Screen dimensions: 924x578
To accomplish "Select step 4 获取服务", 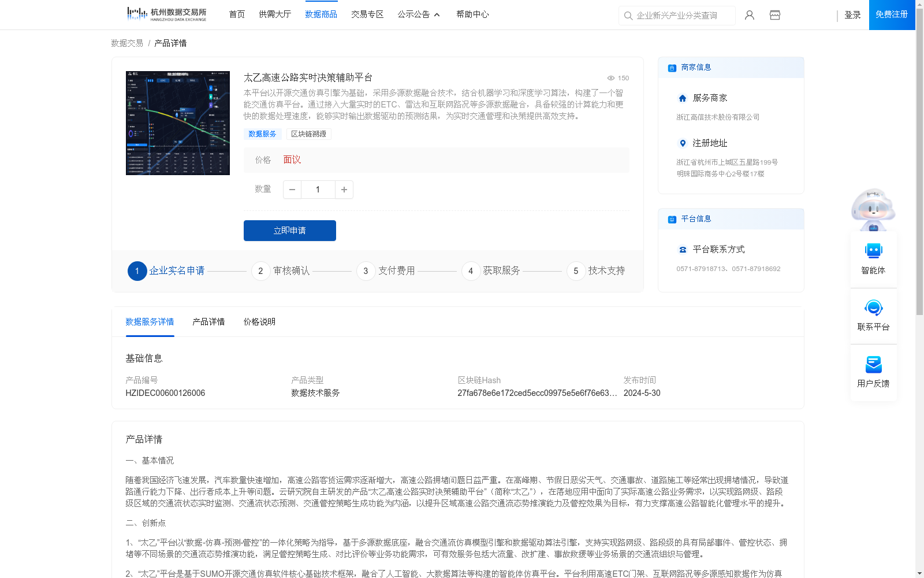I will [491, 271].
